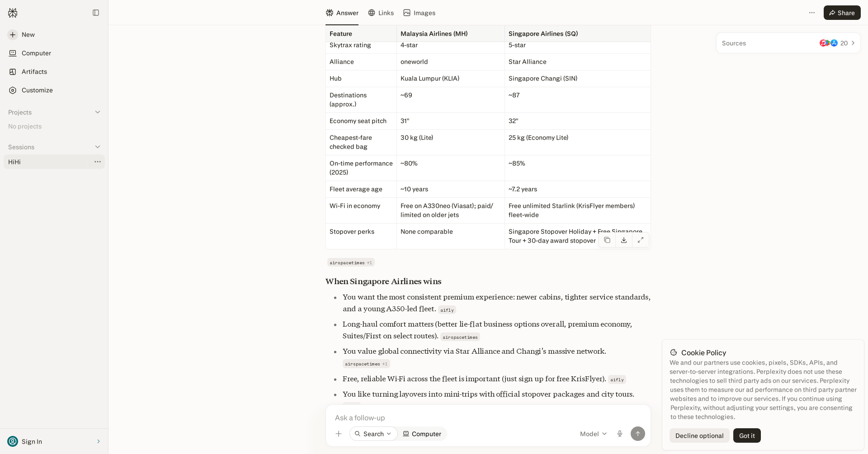This screenshot has width=868, height=454.
Task: Open HiHi session options menu
Action: point(98,162)
